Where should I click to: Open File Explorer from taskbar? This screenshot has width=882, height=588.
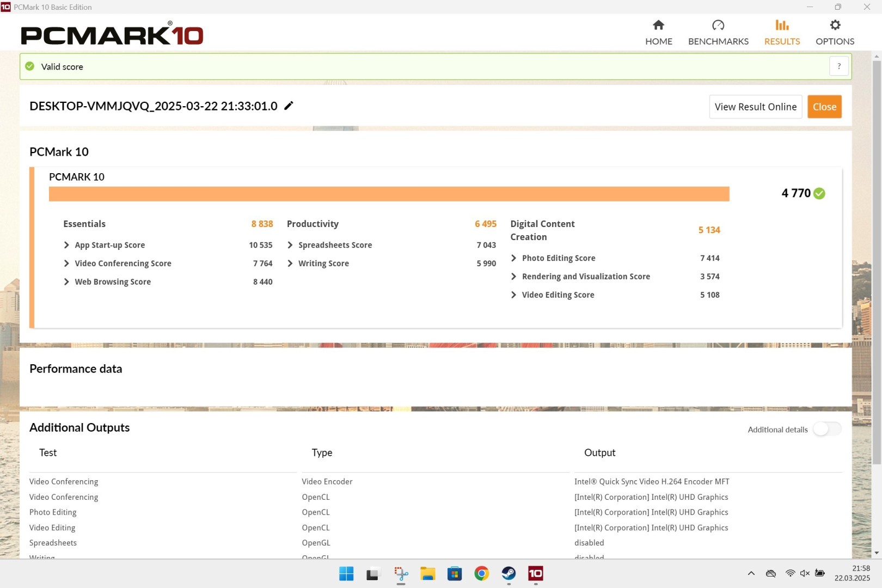coord(427,573)
